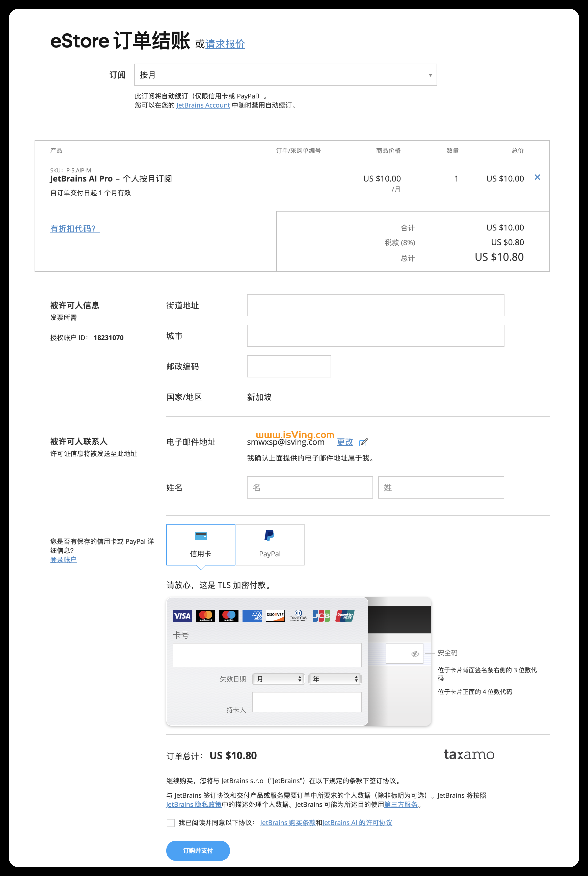The image size is (588, 876).
Task: Focus the 持卡人 cardholder field
Action: coord(307,702)
